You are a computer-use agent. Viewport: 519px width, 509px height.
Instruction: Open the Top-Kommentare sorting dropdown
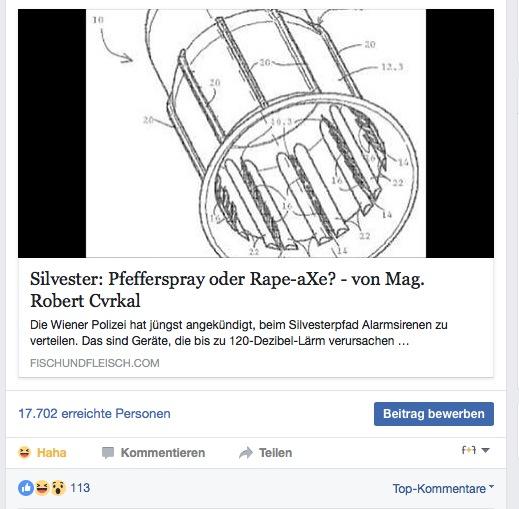coord(443,489)
